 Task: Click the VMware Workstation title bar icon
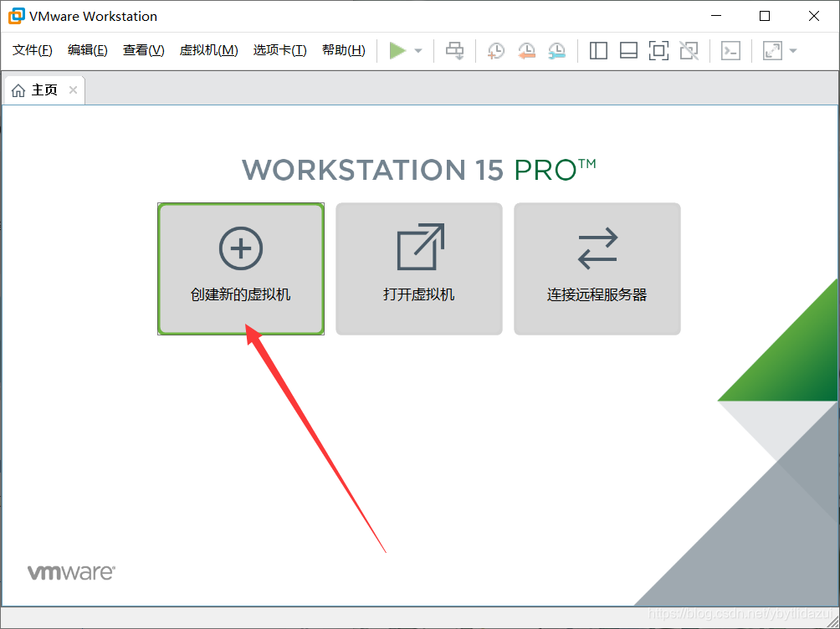coord(16,16)
